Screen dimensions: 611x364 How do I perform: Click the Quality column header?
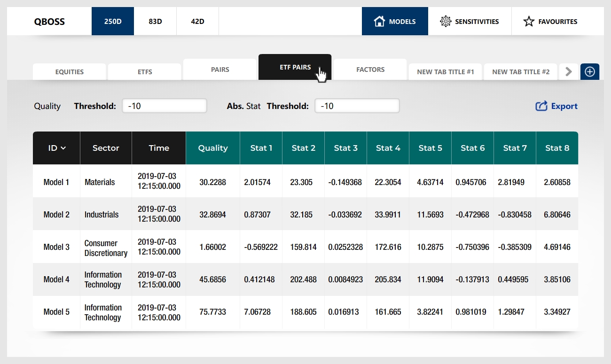coord(213,148)
